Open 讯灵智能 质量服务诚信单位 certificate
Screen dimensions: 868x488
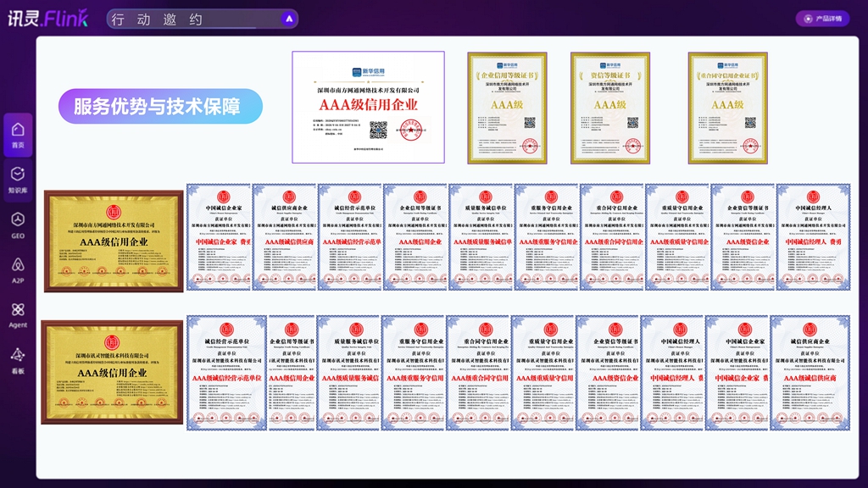348,373
